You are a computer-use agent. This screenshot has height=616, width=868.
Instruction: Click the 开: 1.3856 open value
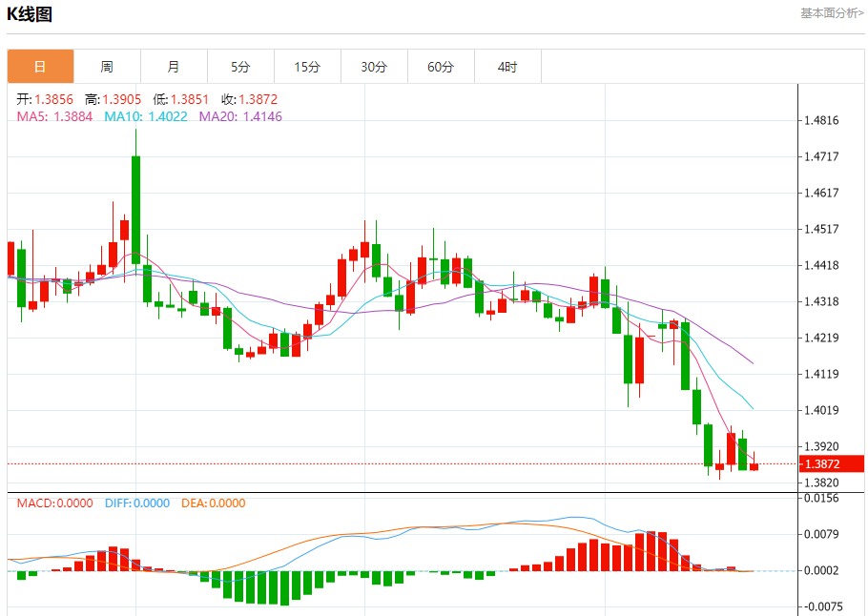(45, 99)
